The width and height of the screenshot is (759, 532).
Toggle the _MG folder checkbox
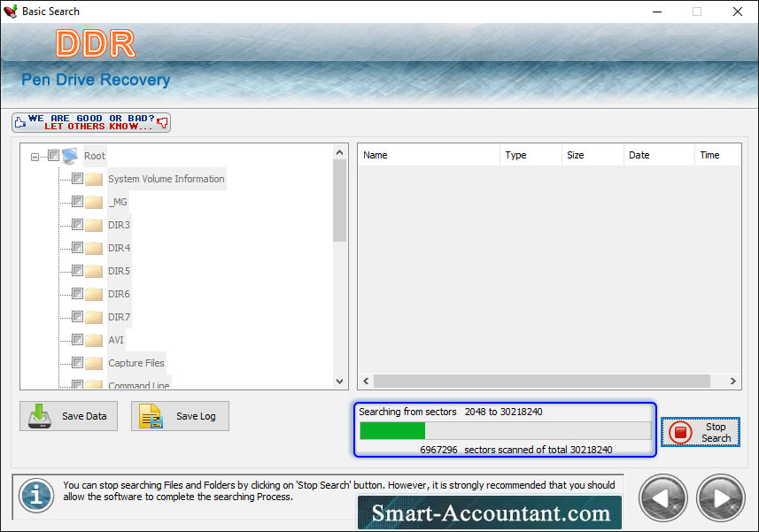click(x=77, y=201)
